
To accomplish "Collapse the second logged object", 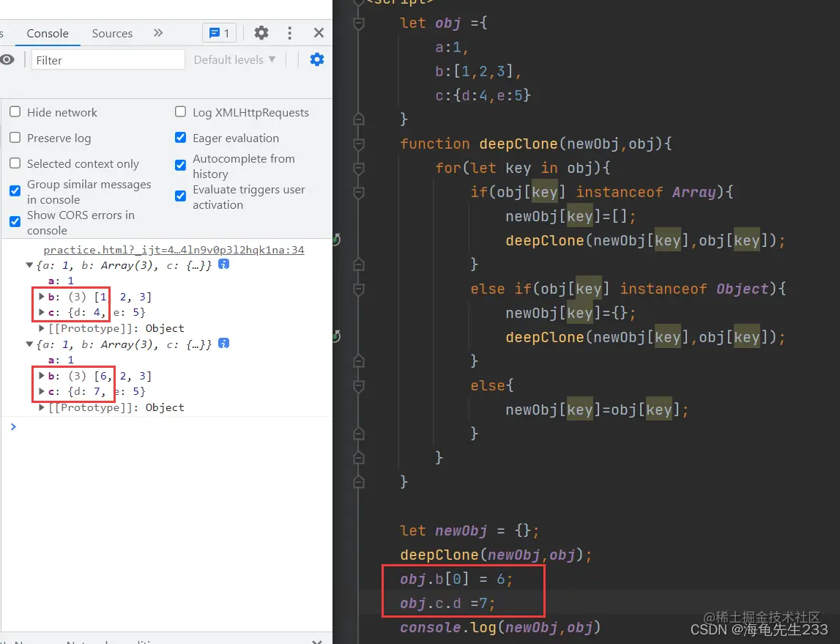I will click(29, 344).
